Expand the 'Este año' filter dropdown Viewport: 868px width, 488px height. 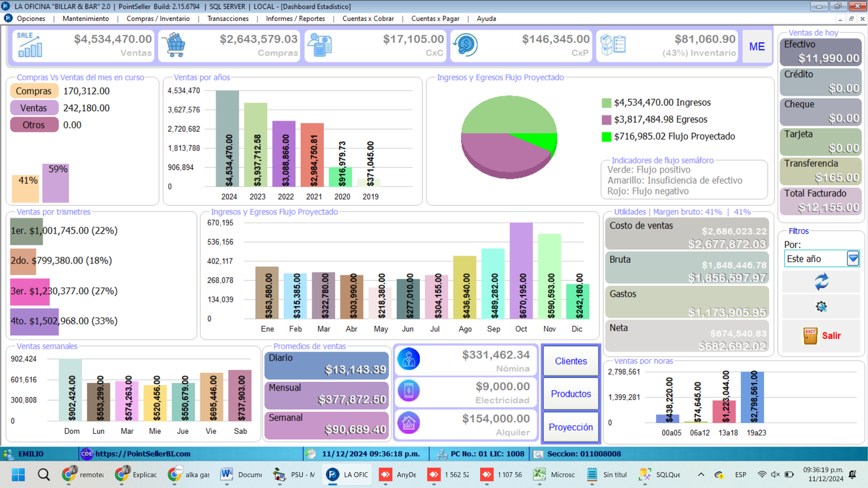[x=853, y=259]
